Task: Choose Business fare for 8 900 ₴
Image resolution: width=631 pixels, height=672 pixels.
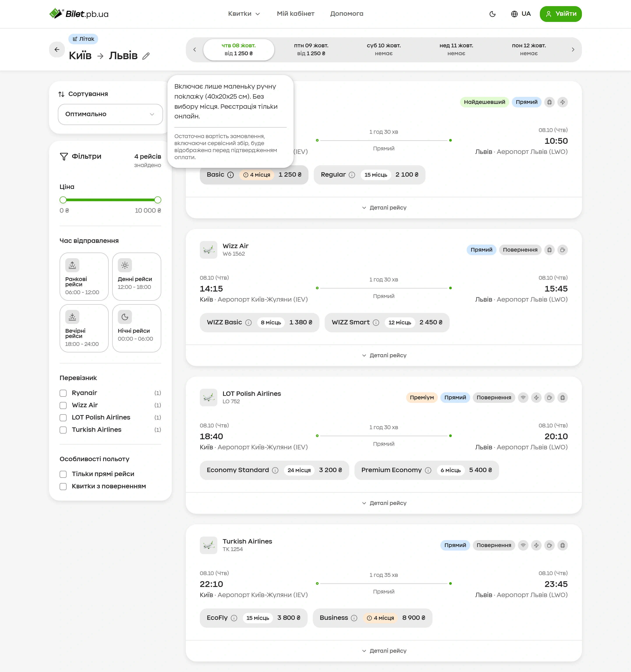Action: (372, 618)
